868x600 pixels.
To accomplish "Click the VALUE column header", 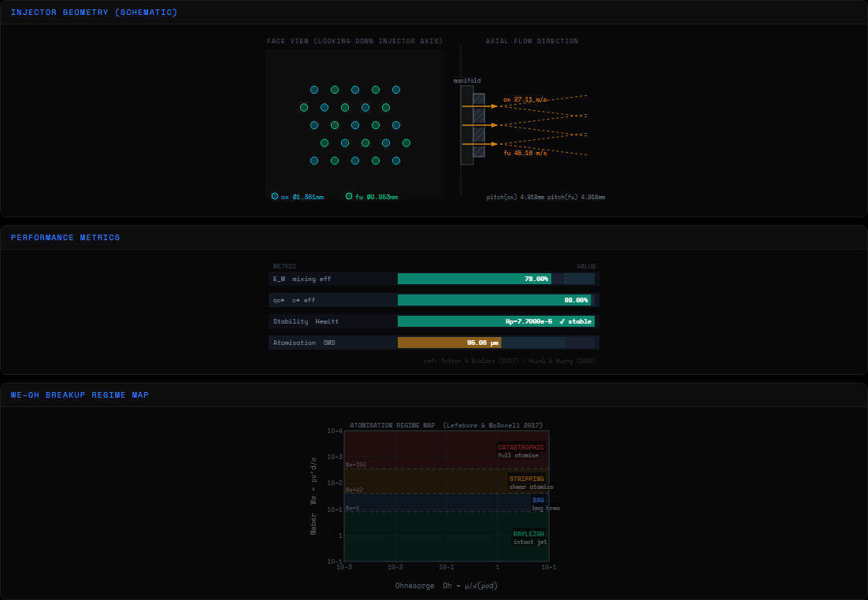I will pos(586,266).
